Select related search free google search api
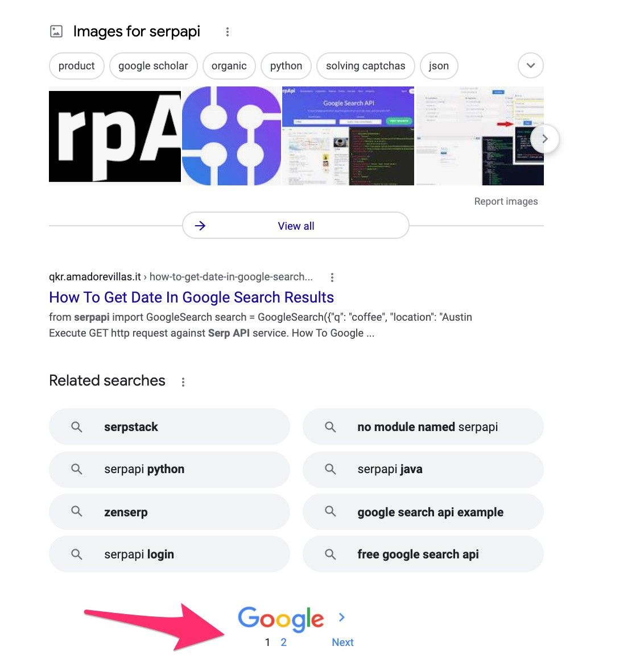 pos(423,554)
